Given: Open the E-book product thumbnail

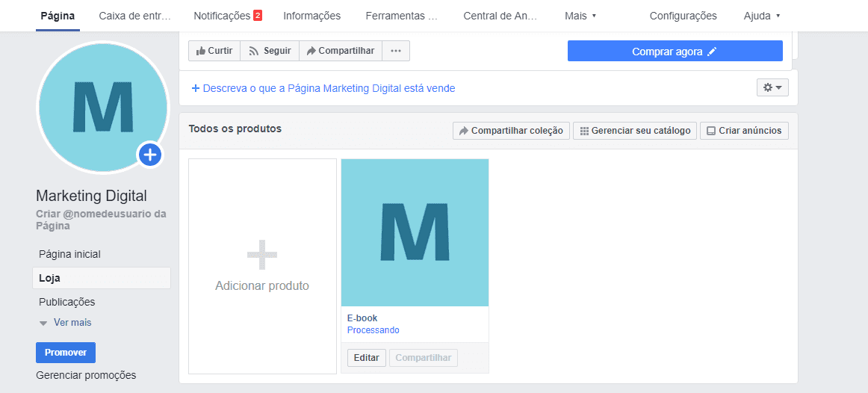Looking at the screenshot, I should (x=415, y=232).
